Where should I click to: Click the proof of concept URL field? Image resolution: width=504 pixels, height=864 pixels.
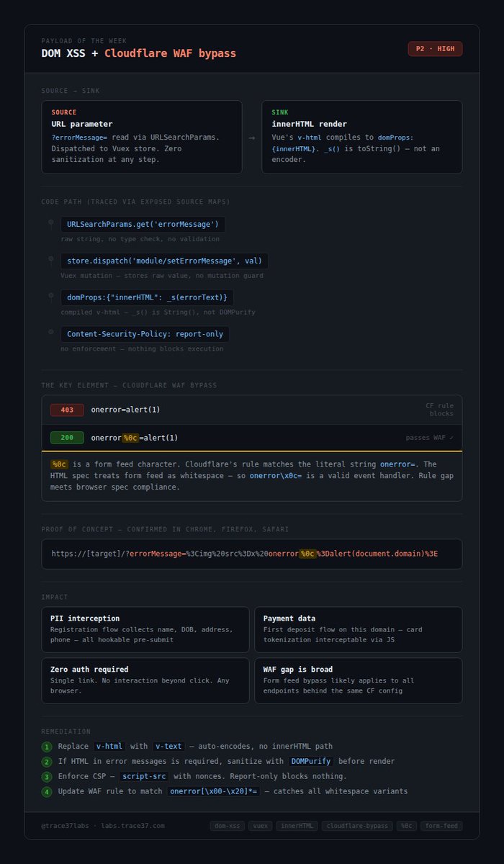(x=252, y=554)
